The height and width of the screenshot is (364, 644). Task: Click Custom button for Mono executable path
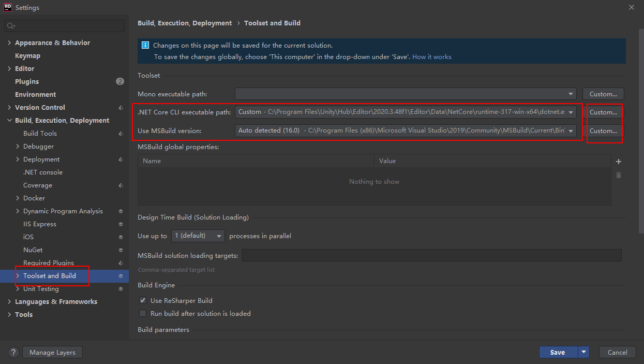click(x=603, y=94)
